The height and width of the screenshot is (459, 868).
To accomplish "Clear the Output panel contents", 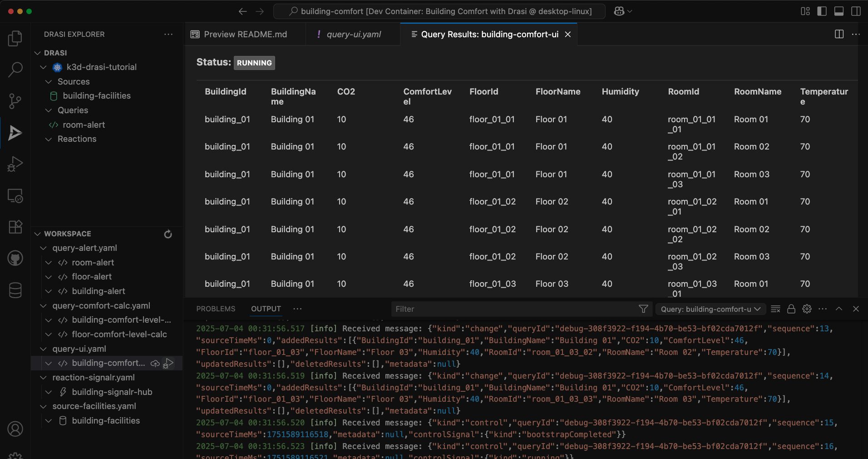I will pyautogui.click(x=775, y=309).
